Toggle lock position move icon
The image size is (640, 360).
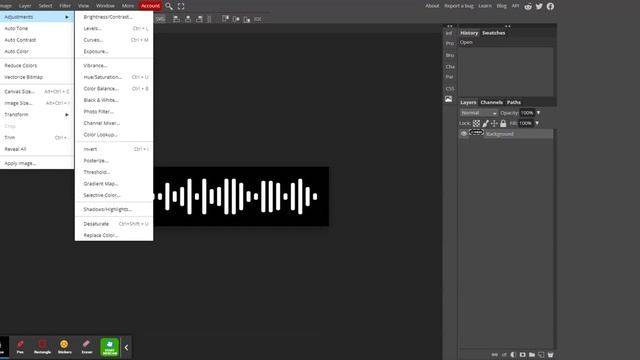click(494, 123)
